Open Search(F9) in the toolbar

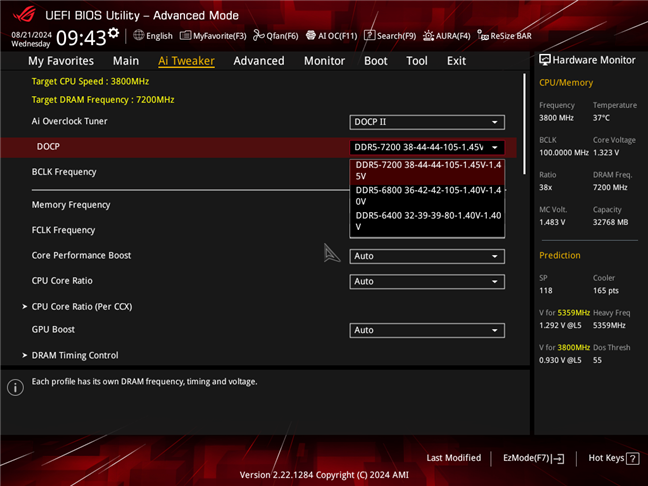click(x=390, y=36)
